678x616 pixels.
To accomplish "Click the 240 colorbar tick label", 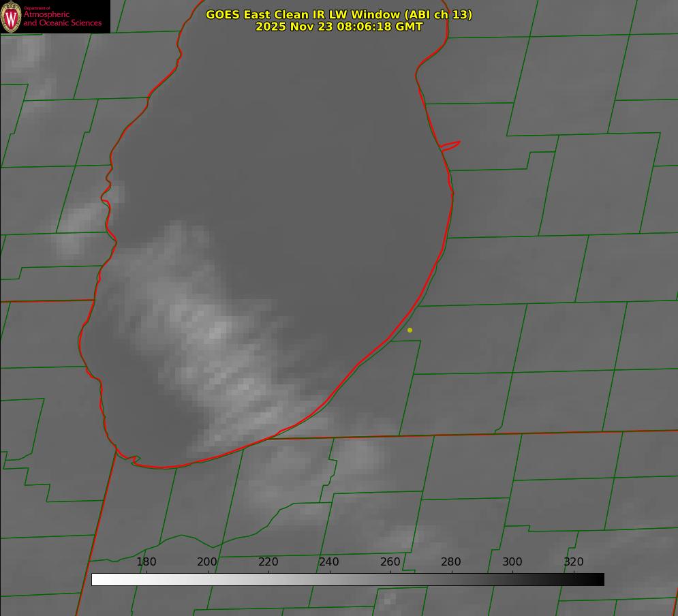I will pyautogui.click(x=329, y=561).
